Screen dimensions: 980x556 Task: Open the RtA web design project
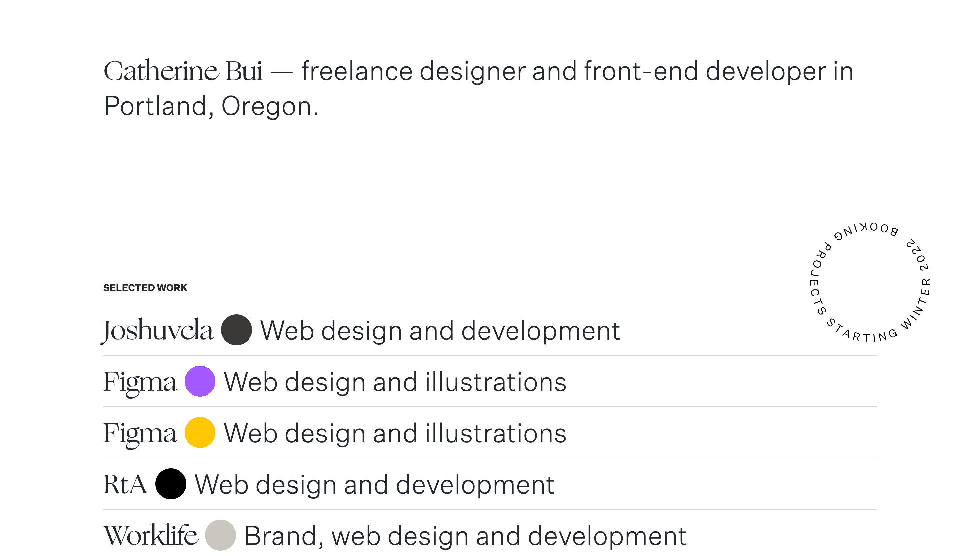coord(124,484)
